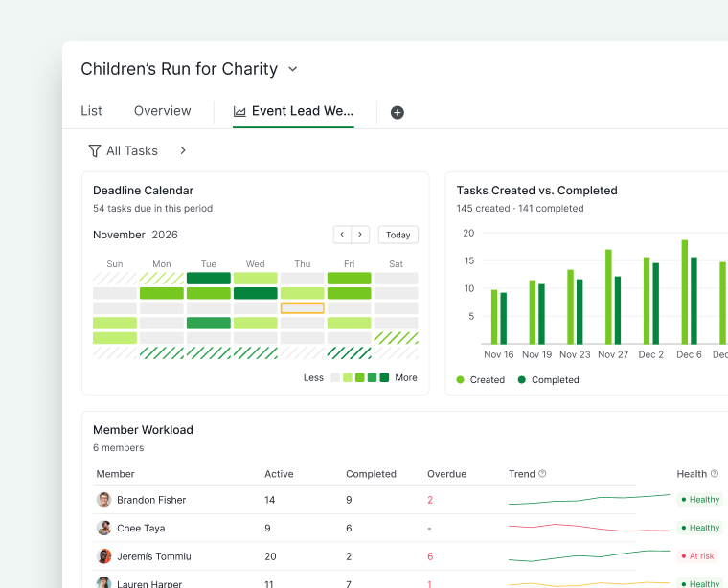728x588 pixels.
Task: Click the lightest gray swatch in the Less-More legend
Action: [335, 377]
